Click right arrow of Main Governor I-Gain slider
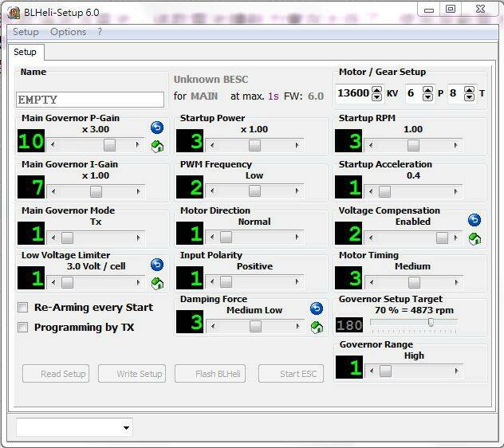 click(x=138, y=191)
